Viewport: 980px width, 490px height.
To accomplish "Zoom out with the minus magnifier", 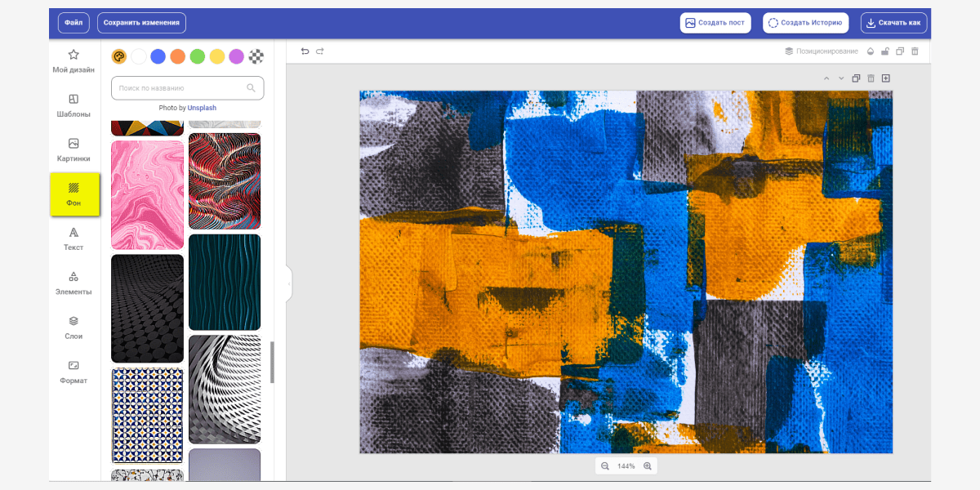I will click(605, 466).
